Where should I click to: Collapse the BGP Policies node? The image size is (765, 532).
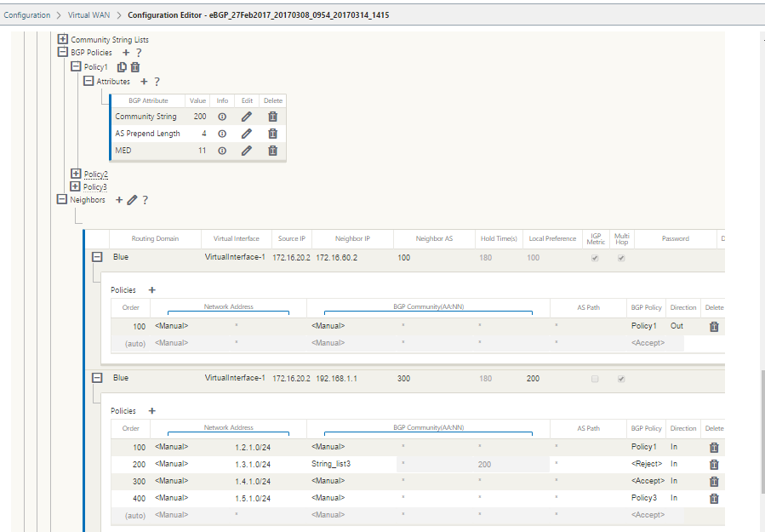click(x=63, y=52)
